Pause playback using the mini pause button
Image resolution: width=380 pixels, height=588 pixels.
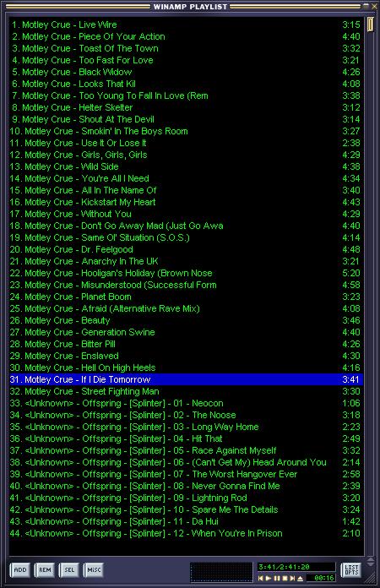[x=277, y=578]
